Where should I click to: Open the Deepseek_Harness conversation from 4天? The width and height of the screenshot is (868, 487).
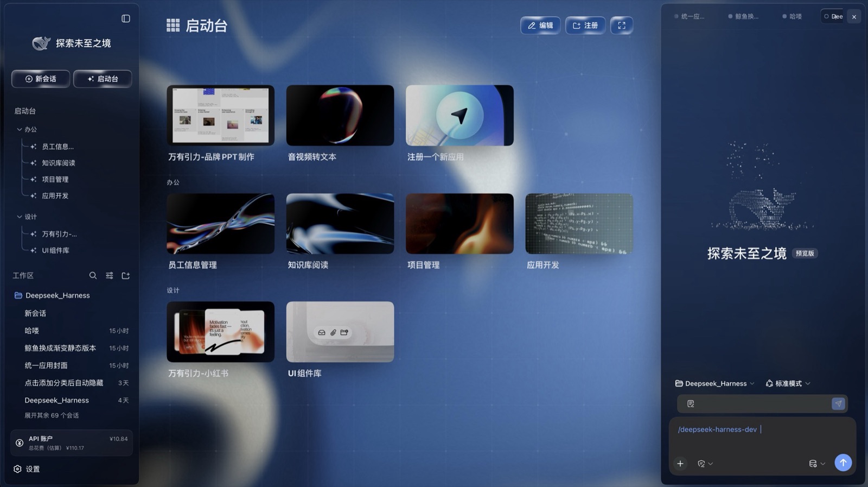click(72, 400)
